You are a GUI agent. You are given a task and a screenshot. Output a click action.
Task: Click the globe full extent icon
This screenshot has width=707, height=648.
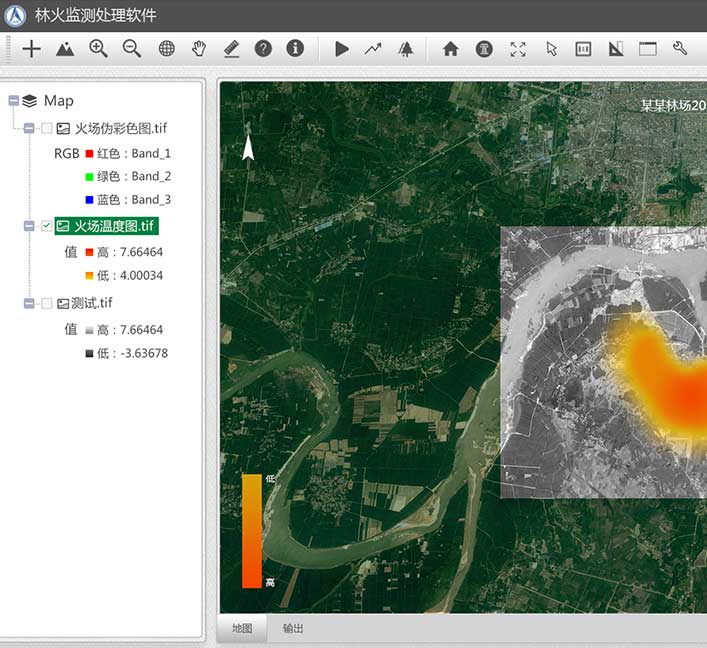pyautogui.click(x=166, y=48)
